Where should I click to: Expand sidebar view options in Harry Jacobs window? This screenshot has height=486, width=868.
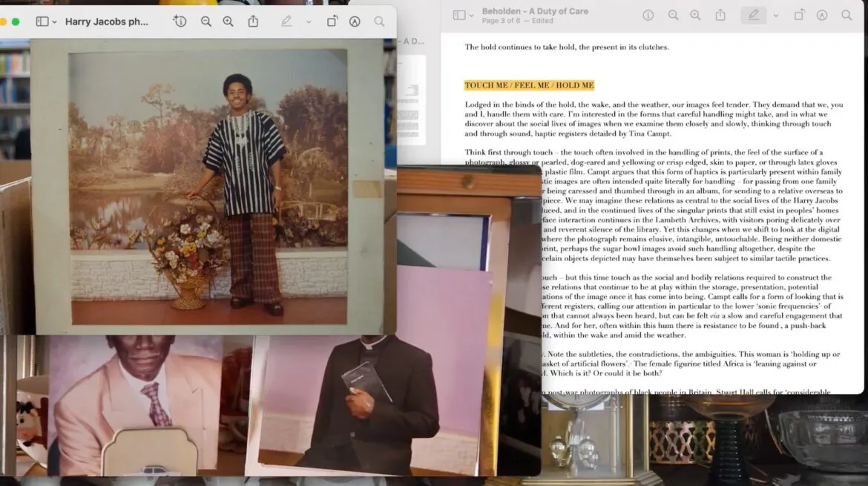[x=54, y=22]
